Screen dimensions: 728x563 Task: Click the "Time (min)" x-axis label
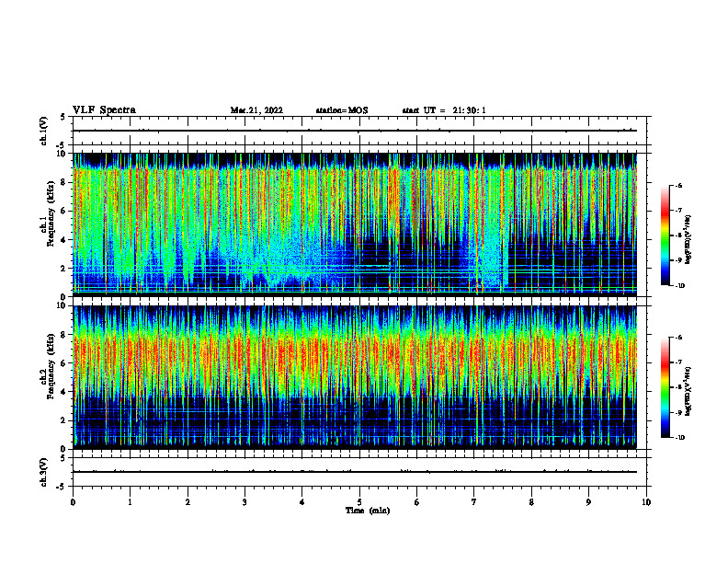368,511
